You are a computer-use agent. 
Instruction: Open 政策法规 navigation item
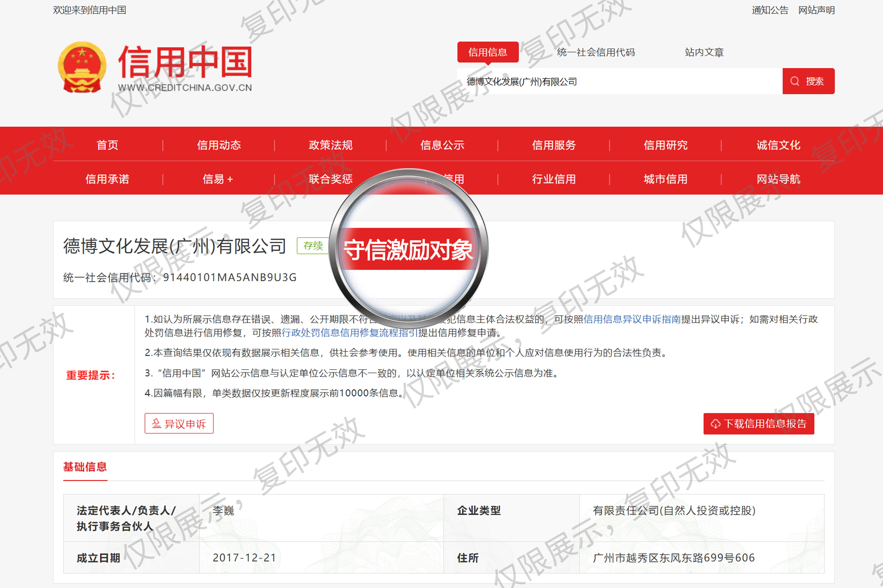point(330,145)
